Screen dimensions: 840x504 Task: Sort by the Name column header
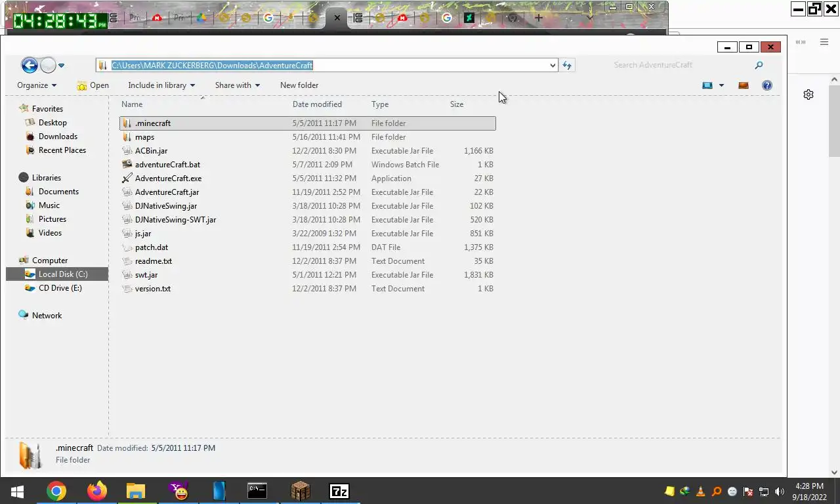[132, 104]
